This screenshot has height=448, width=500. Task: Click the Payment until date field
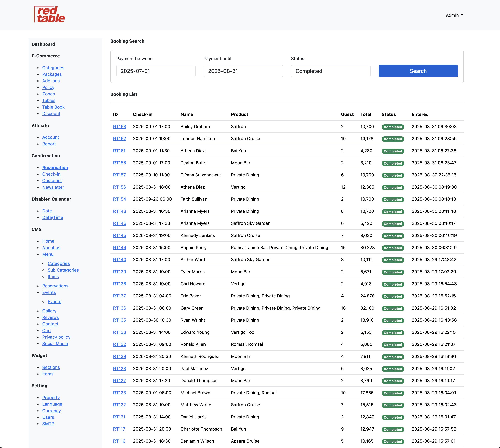click(x=243, y=71)
